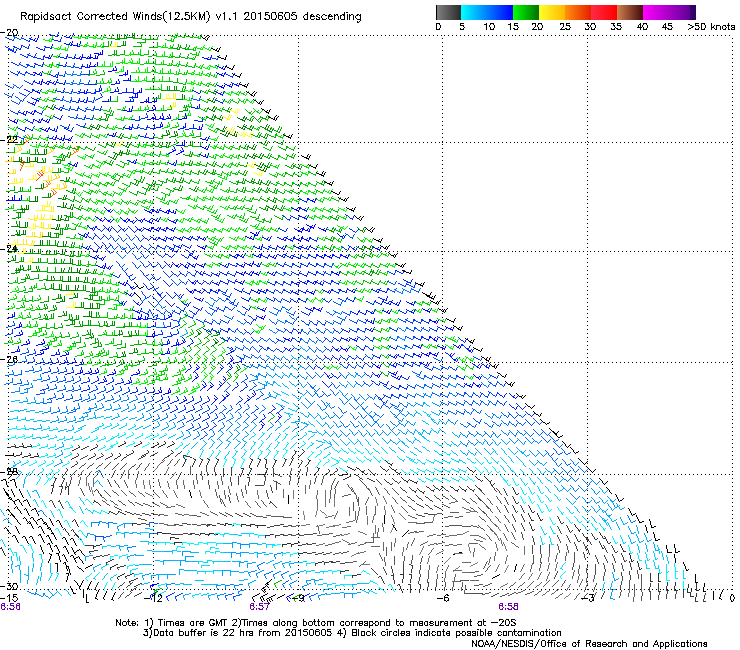Screen dimensions: 740x650
Task: Click the -12 longitude axis label
Action: pyautogui.click(x=155, y=598)
